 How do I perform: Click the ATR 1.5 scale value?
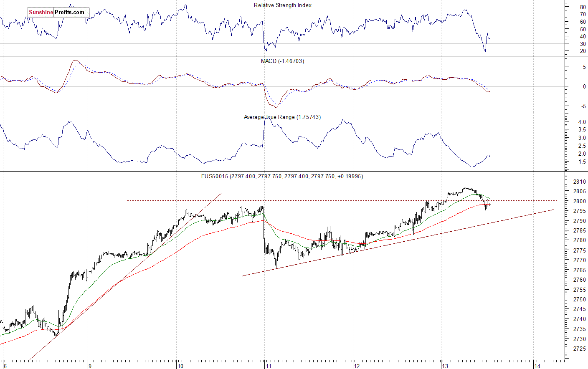click(x=582, y=162)
